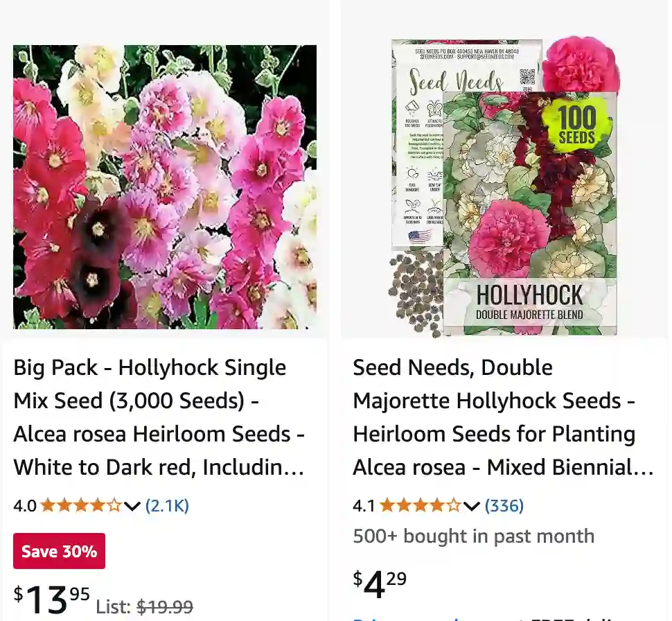The width and height of the screenshot is (672, 621).
Task: Click the 4.0 rating value on the left product
Action: (x=24, y=505)
